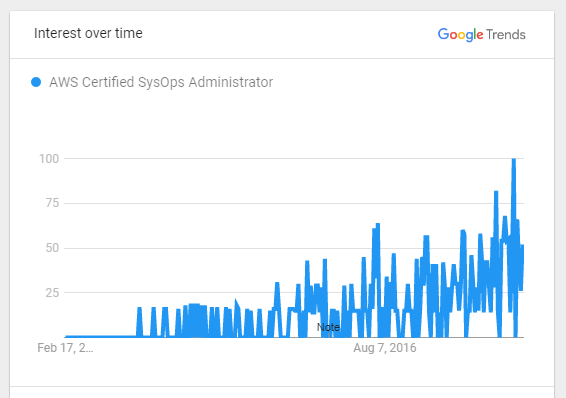The image size is (566, 398).
Task: Click the final data point at chart end
Action: pos(522,246)
